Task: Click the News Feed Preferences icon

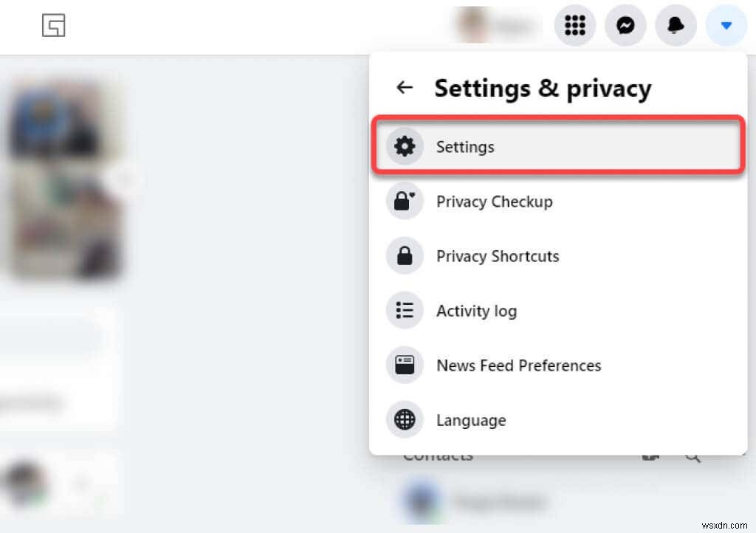Action: point(405,365)
